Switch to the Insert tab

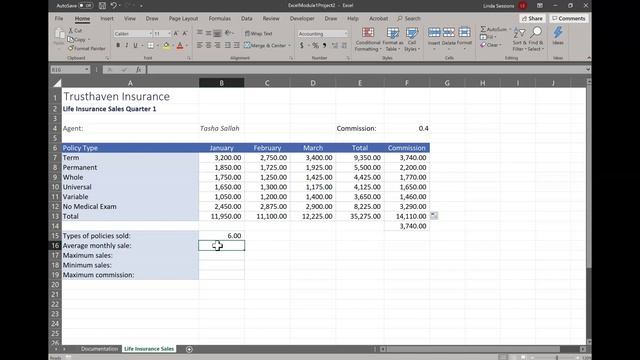tap(107, 18)
